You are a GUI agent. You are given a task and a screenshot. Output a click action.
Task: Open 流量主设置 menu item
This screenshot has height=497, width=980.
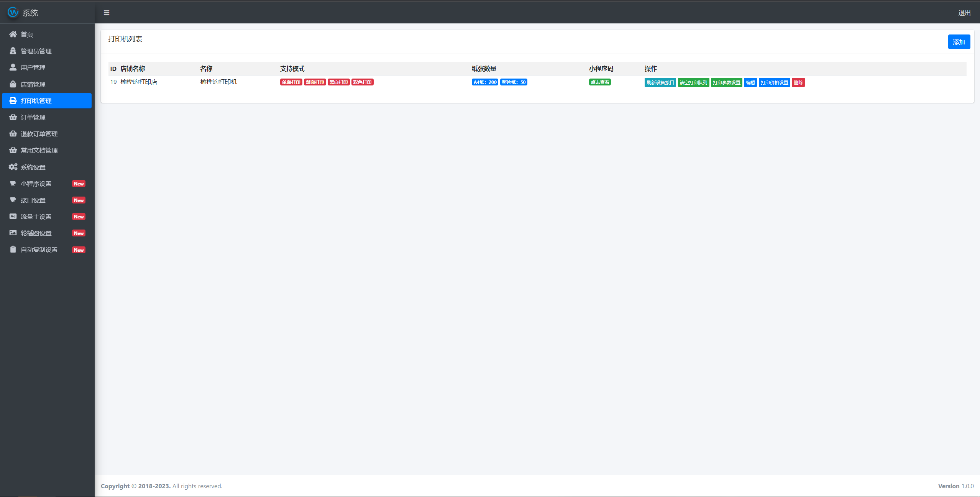pos(47,217)
